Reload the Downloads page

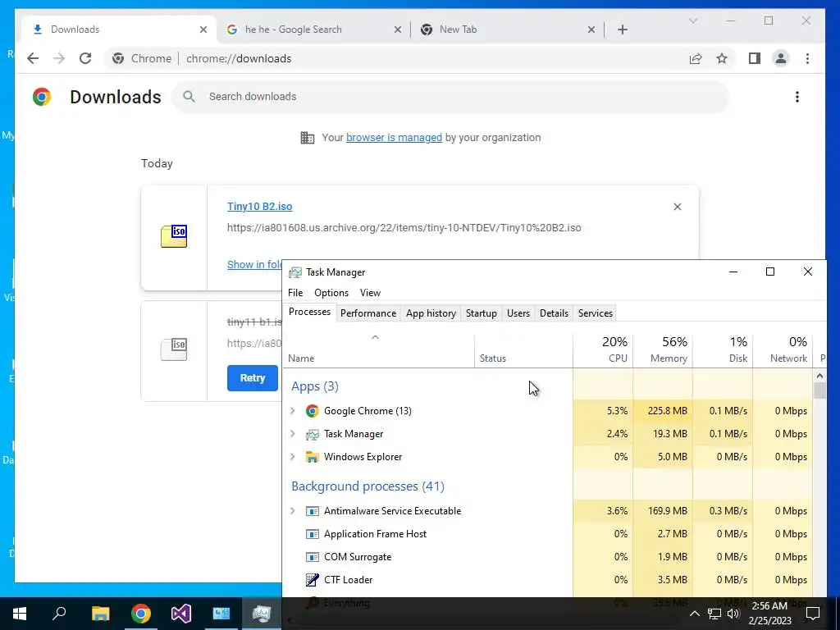pyautogui.click(x=85, y=58)
